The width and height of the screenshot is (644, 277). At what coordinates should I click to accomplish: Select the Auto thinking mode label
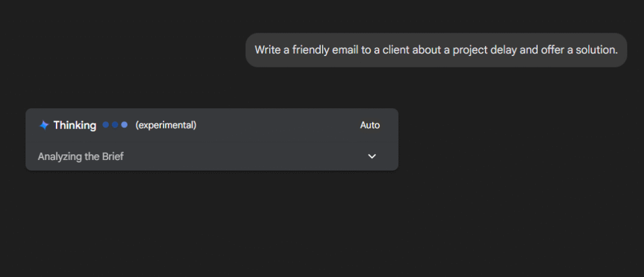pos(370,125)
